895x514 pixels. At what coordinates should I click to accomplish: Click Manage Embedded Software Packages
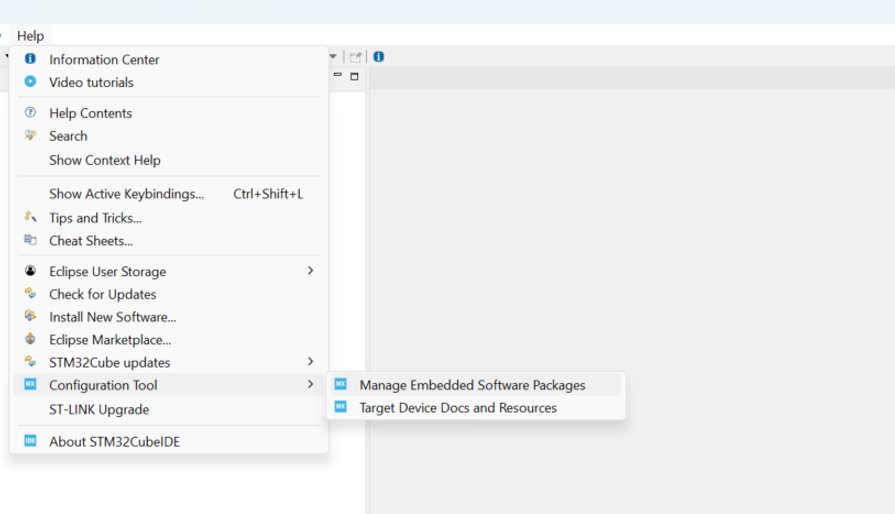click(472, 385)
